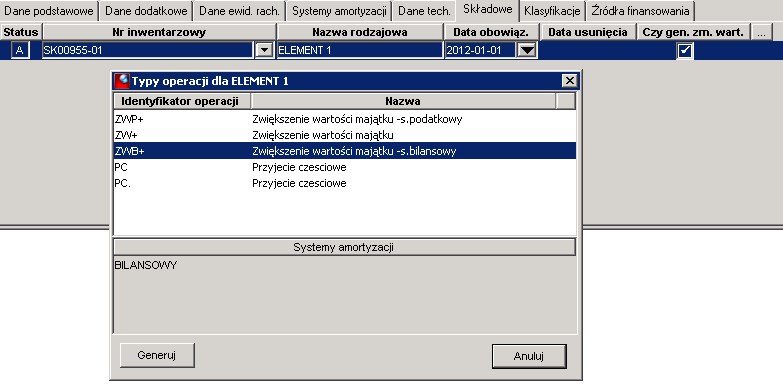The width and height of the screenshot is (783, 386).
Task: Select the ZWB+ operation row
Action: tap(345, 151)
